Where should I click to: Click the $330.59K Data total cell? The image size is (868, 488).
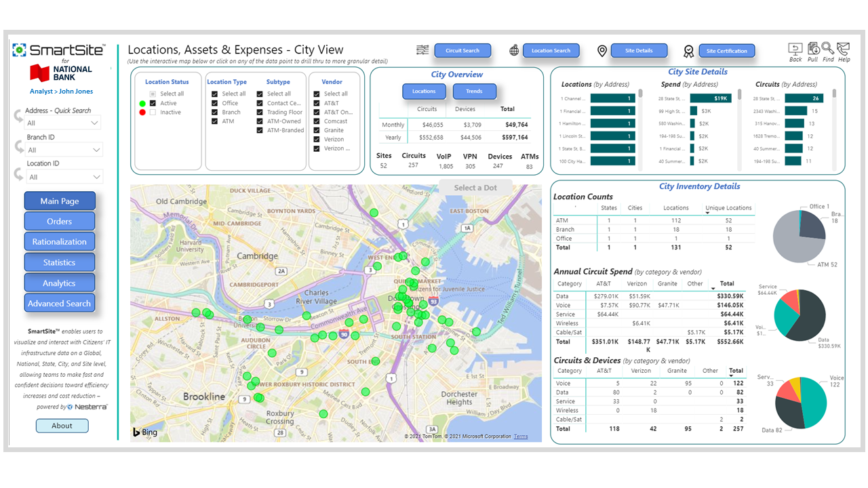pos(731,296)
